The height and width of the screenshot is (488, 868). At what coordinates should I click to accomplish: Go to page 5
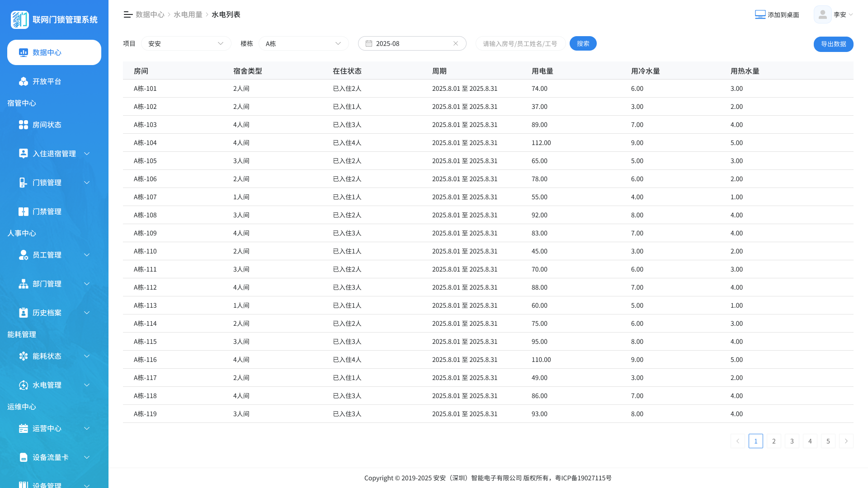coord(828,441)
